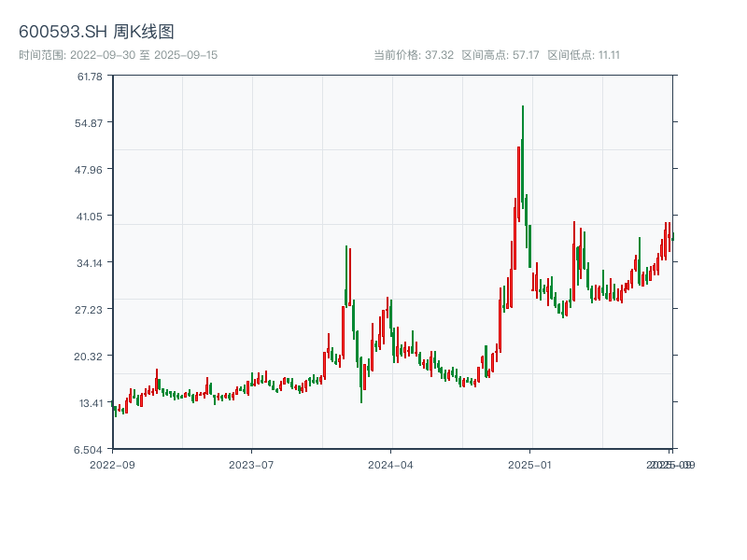Click the x-axis label 2024-04

click(x=390, y=465)
